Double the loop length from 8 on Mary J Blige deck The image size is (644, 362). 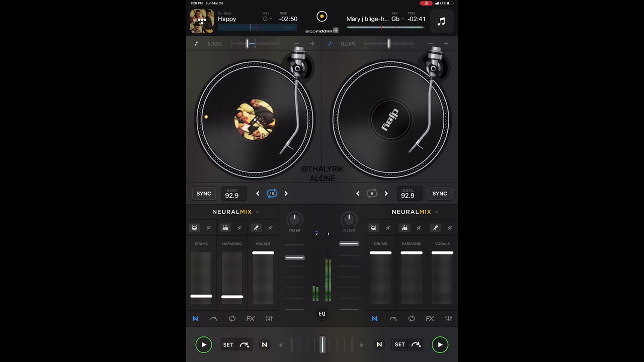pos(386,194)
